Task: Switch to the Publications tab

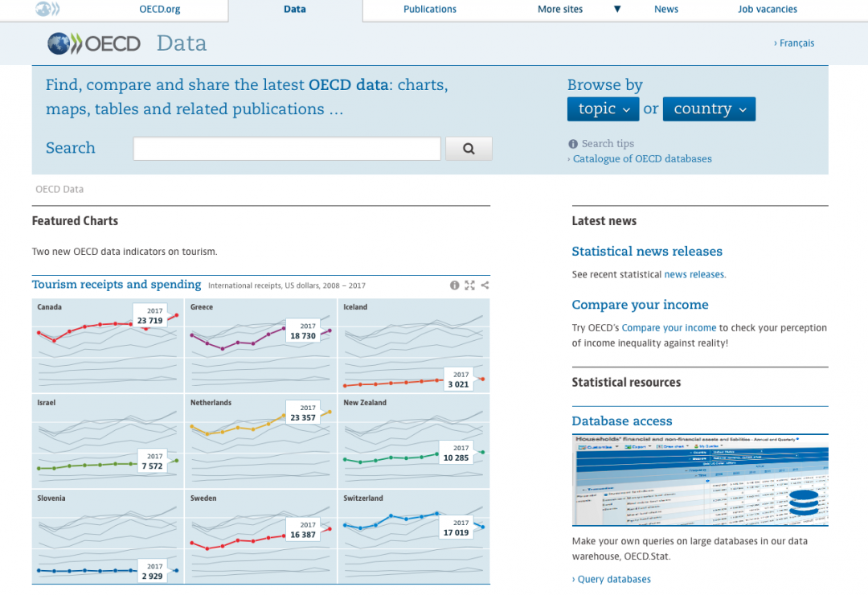Action: (x=430, y=10)
